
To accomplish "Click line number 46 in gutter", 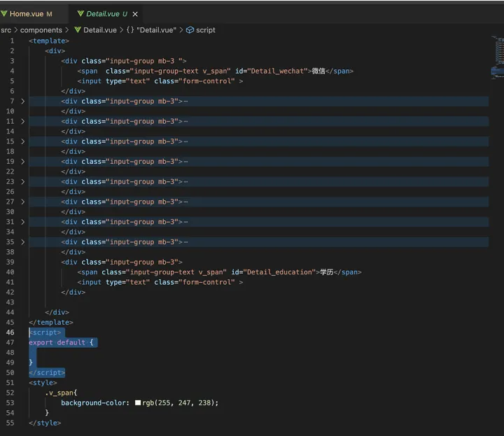I will coord(10,332).
